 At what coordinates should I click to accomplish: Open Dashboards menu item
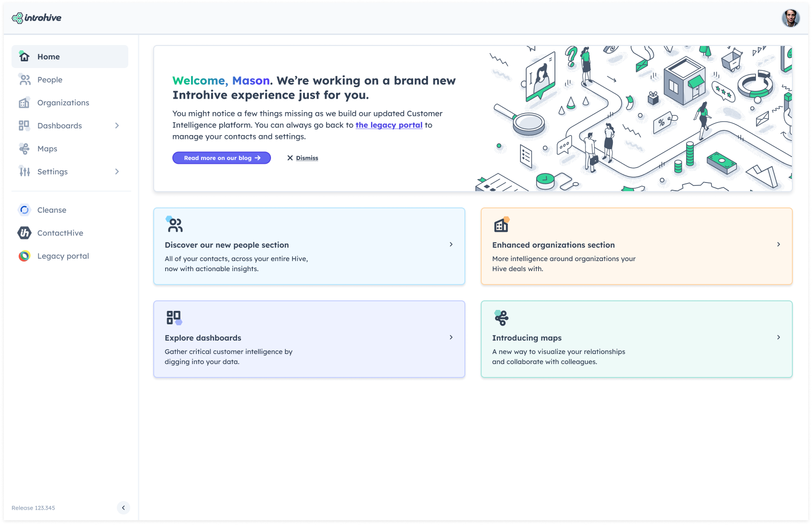70,126
